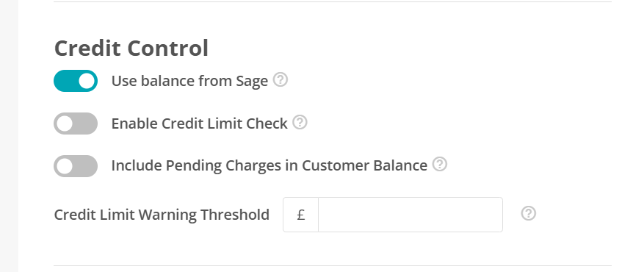Click help icon right of threshold field

click(x=529, y=214)
